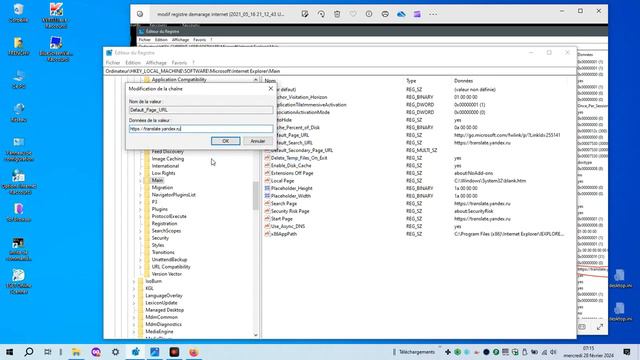Select the International key
This screenshot has height=360, width=640.
[165, 166]
